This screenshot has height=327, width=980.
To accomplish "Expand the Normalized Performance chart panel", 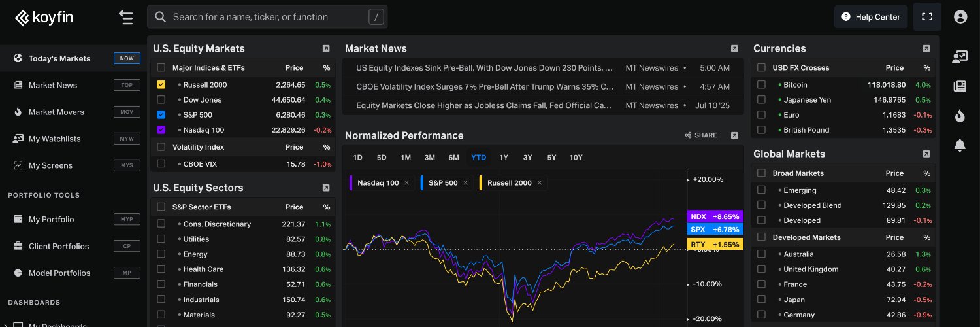I will (x=734, y=135).
